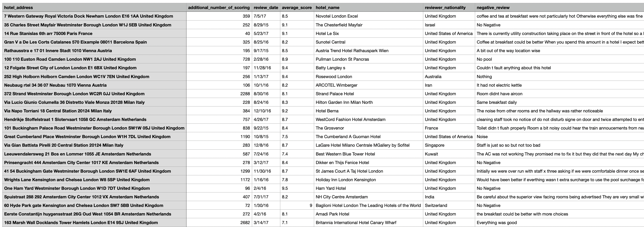Select The Cumberland A Guoman Hotel cell
This screenshot has height=227, width=644.
point(368,137)
